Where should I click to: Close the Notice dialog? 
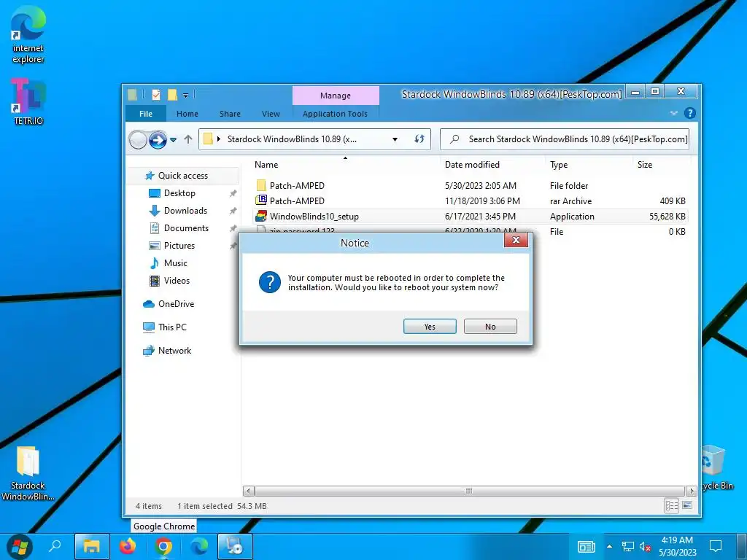point(516,240)
